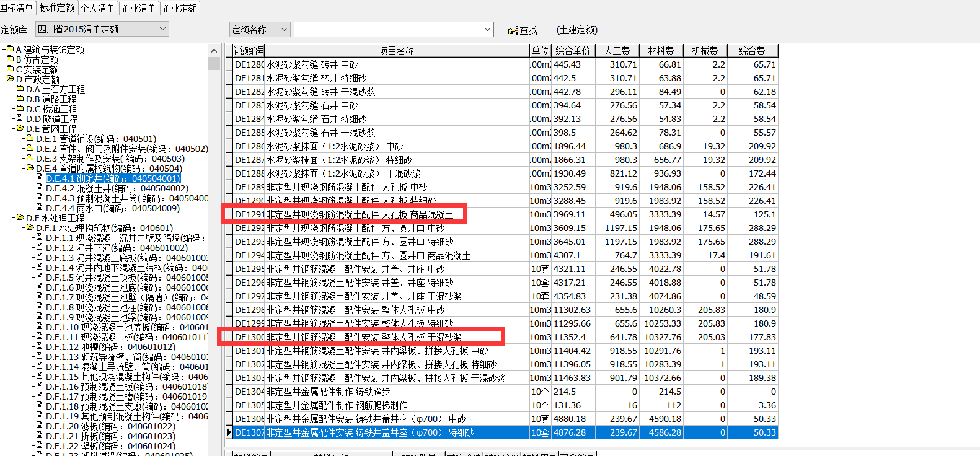The height and width of the screenshot is (456, 980).
Task: Switch to the 企业定额 tab
Action: (x=180, y=8)
